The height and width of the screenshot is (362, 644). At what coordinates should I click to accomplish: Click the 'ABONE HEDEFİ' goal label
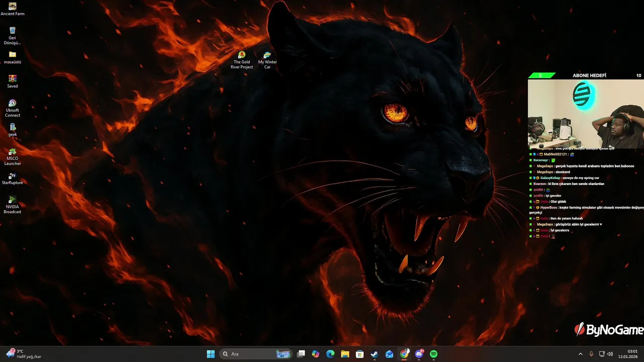590,75
